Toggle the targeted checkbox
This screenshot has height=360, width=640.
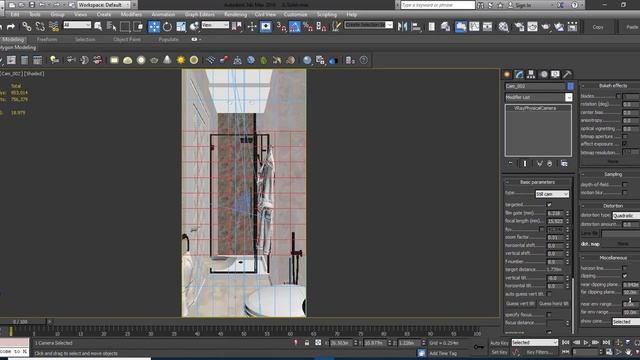[x=549, y=204]
